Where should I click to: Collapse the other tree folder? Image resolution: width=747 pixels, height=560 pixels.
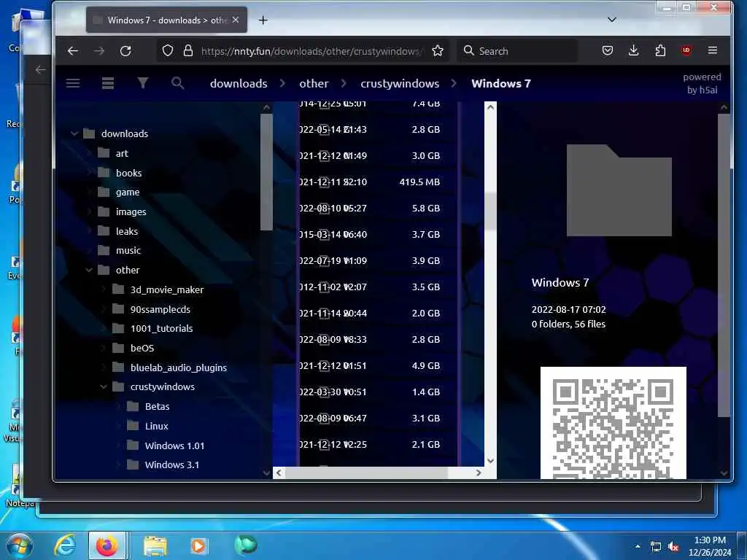coord(89,270)
